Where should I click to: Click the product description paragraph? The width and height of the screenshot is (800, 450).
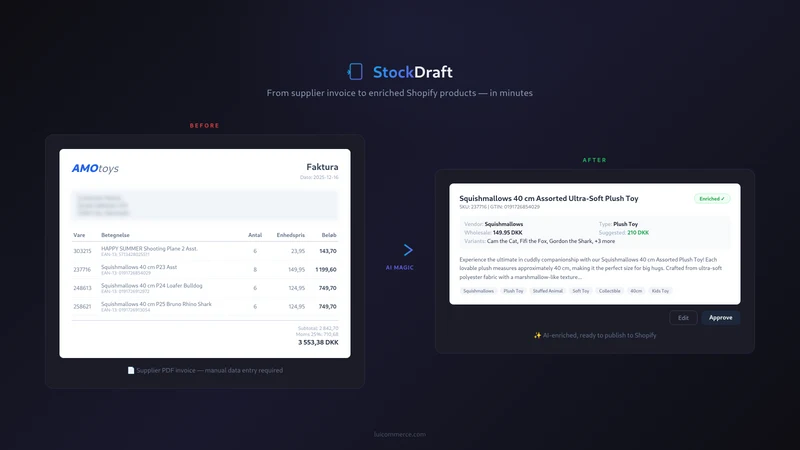[x=591, y=268]
